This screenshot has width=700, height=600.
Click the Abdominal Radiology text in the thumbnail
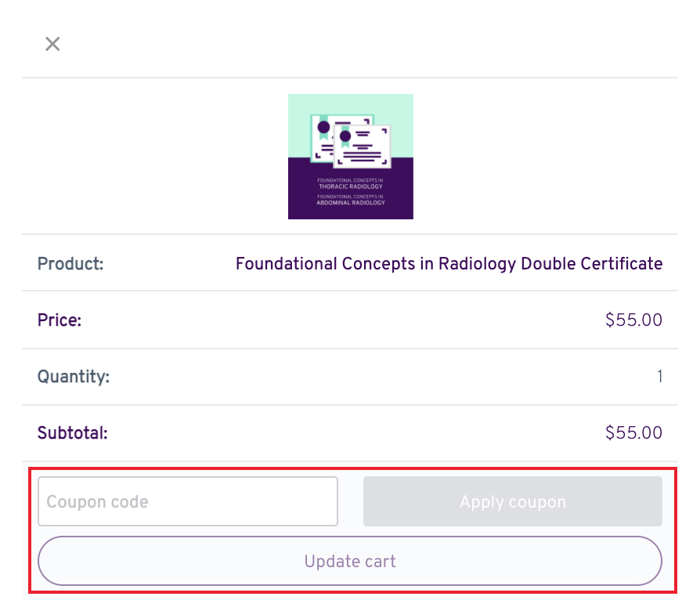[351, 202]
